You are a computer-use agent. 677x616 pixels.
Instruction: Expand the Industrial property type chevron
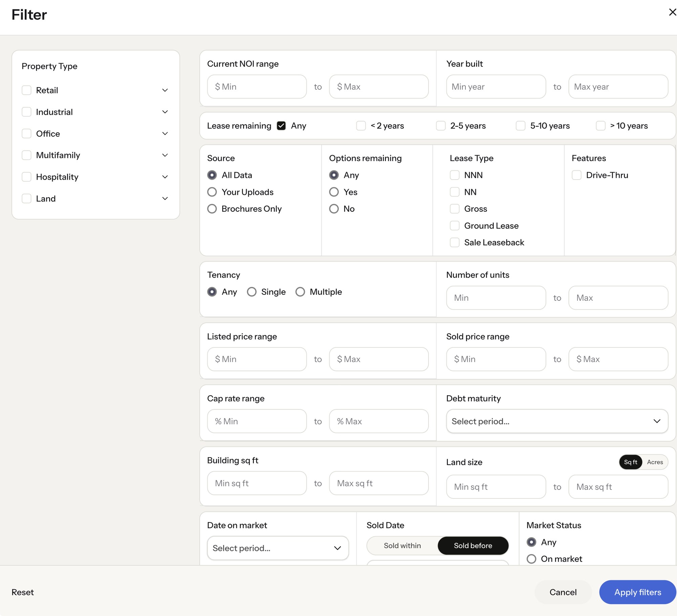coord(165,112)
